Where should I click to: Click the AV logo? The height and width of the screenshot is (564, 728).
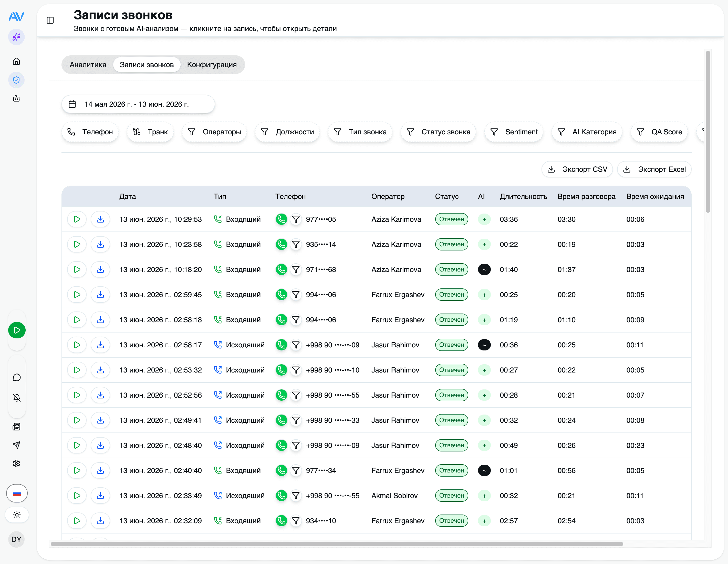click(16, 16)
